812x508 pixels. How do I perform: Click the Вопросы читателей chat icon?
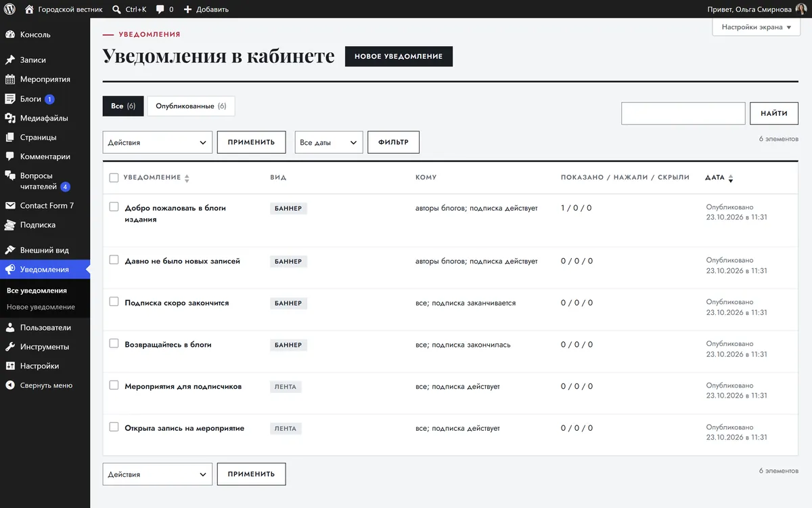[x=10, y=176]
